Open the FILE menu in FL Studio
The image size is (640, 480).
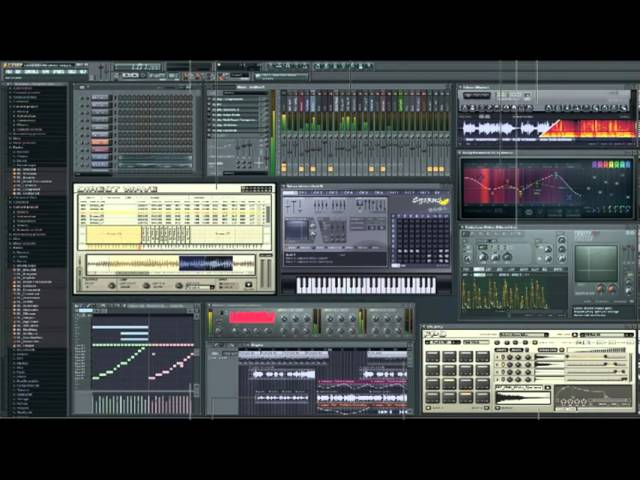[x=8, y=72]
